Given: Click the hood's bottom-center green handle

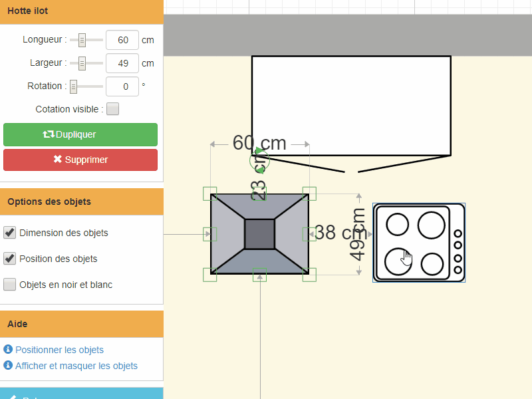Looking at the screenshot, I should point(259,275).
